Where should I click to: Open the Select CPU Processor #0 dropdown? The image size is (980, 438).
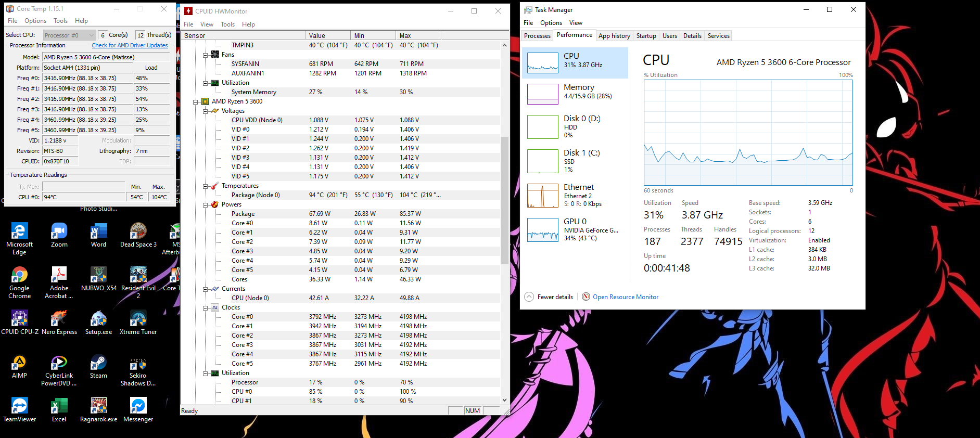pos(69,35)
